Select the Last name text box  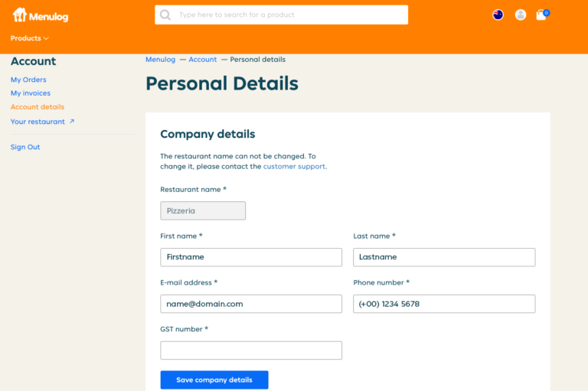coord(444,257)
